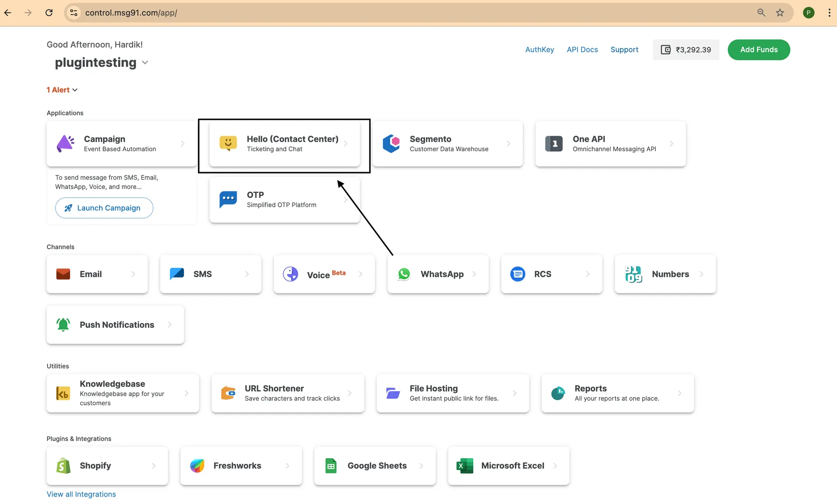Click the Hello smiley chat icon

[228, 144]
